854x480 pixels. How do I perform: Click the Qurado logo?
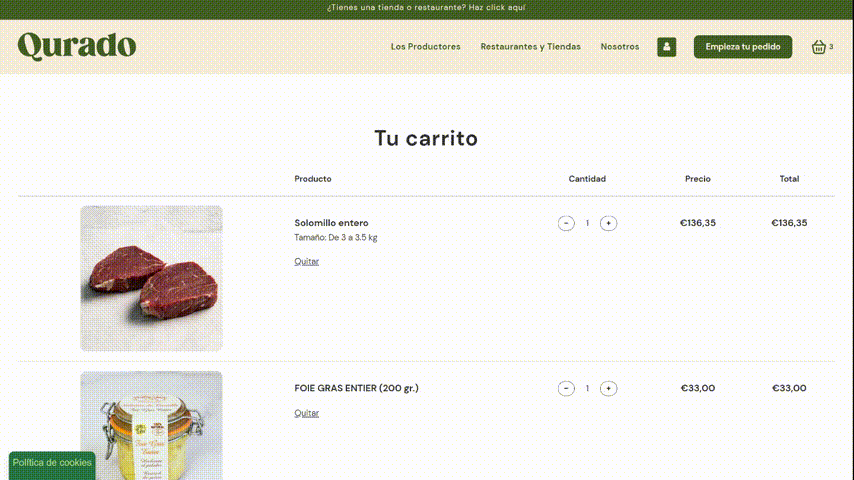pos(77,46)
